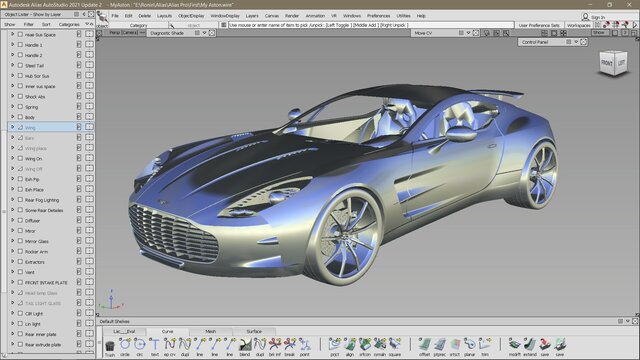Select the ep crv tool
The height and width of the screenshot is (360, 640).
coord(169,345)
